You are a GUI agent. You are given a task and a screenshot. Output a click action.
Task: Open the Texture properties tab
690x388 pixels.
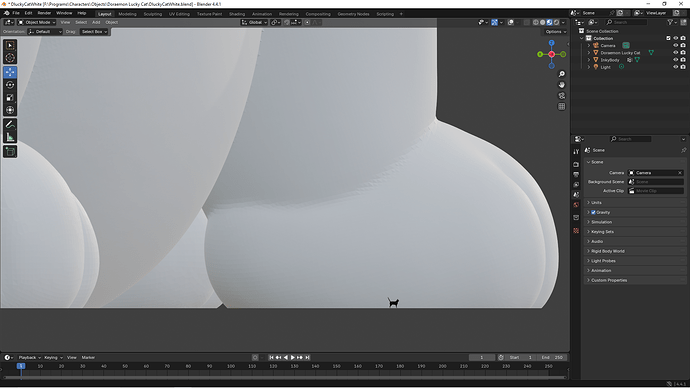point(576,231)
